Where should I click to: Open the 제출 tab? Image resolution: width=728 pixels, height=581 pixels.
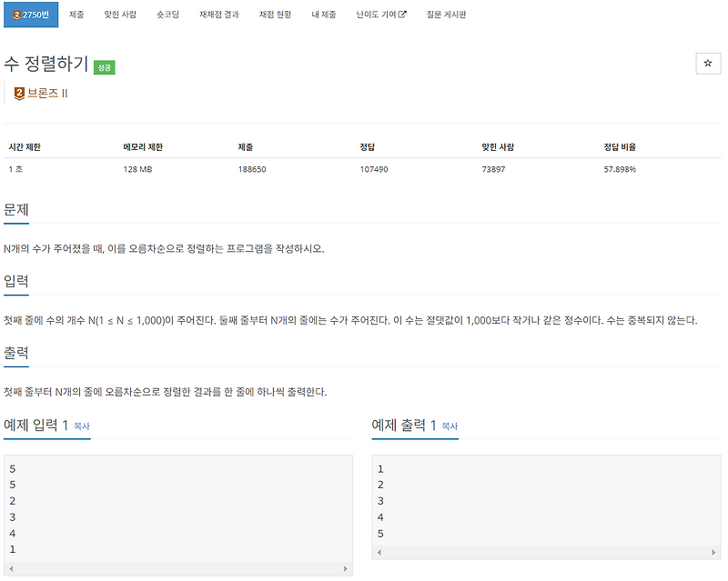pos(76,15)
